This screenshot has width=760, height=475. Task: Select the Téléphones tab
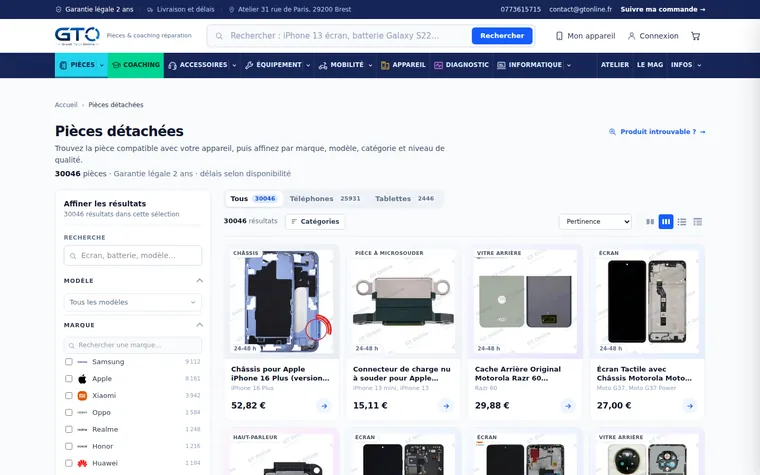coord(325,199)
